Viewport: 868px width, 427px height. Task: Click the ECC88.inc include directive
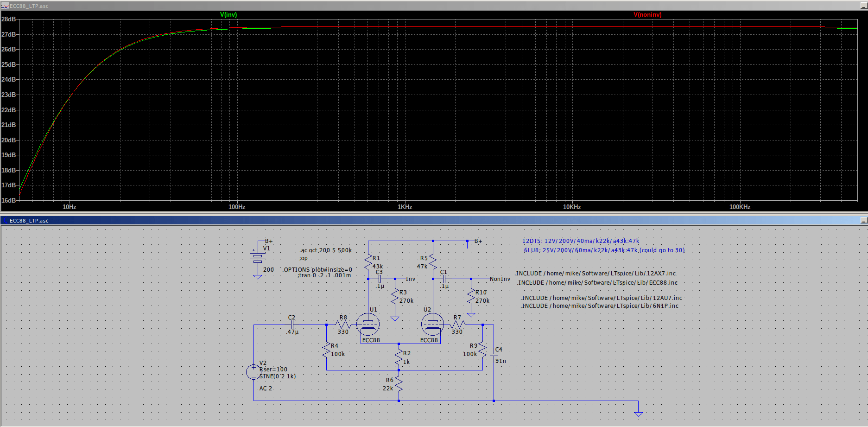(x=598, y=283)
